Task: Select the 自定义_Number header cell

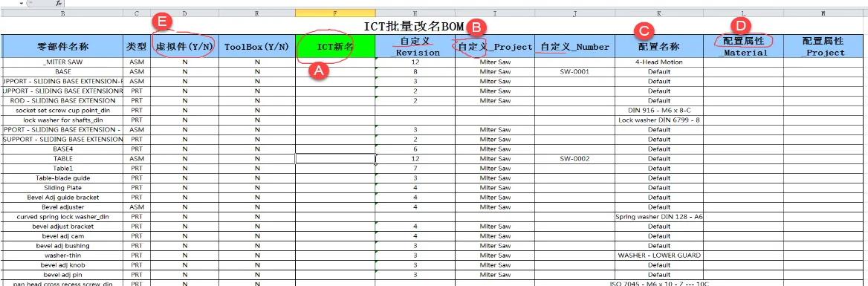Action: click(x=575, y=47)
